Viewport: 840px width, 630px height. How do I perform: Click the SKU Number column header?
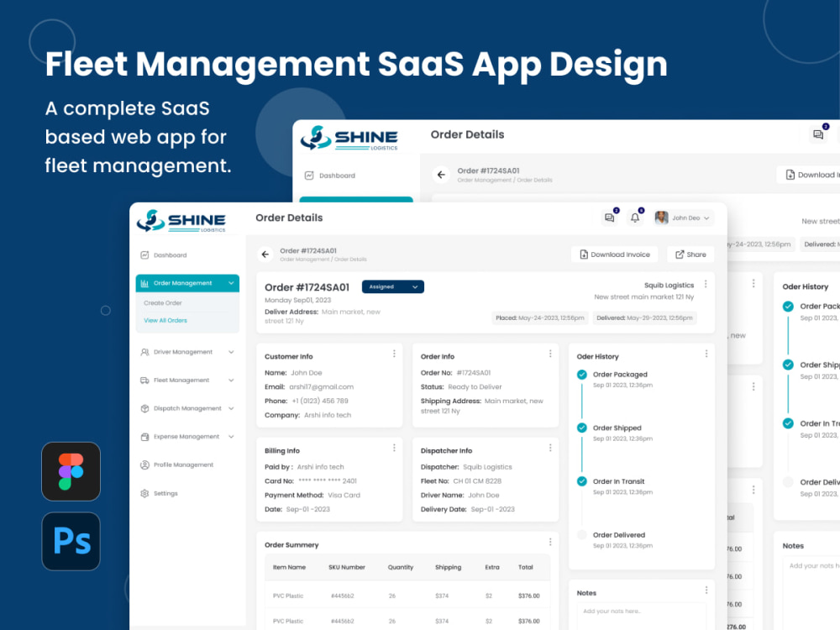click(x=347, y=567)
